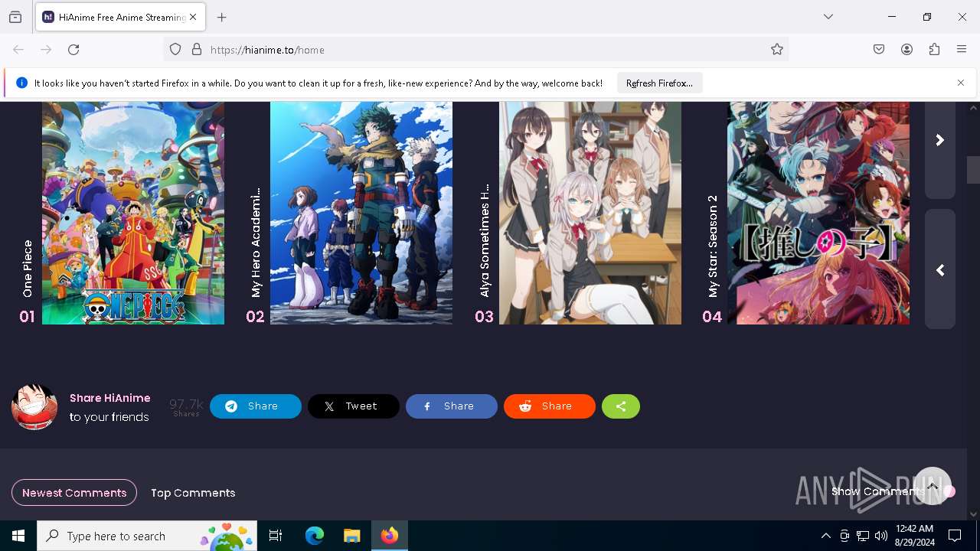The image size is (980, 551).
Task: Advance trending carousel with next arrow
Action: coord(940,141)
